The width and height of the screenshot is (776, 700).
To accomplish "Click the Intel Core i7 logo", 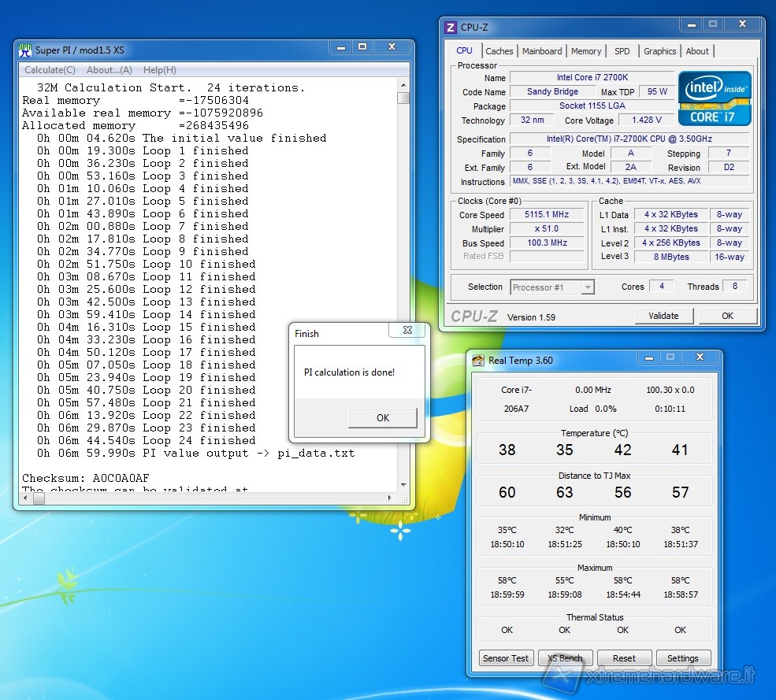I will [715, 98].
